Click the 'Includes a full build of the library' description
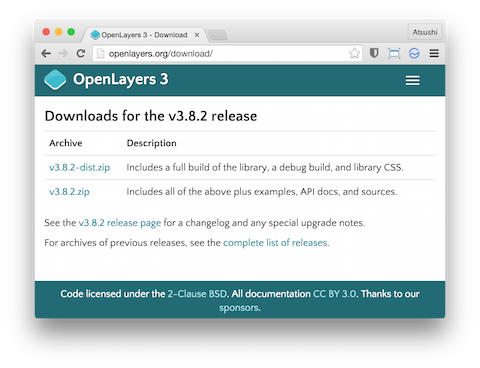Screen dimensions: 480x368 click(265, 167)
